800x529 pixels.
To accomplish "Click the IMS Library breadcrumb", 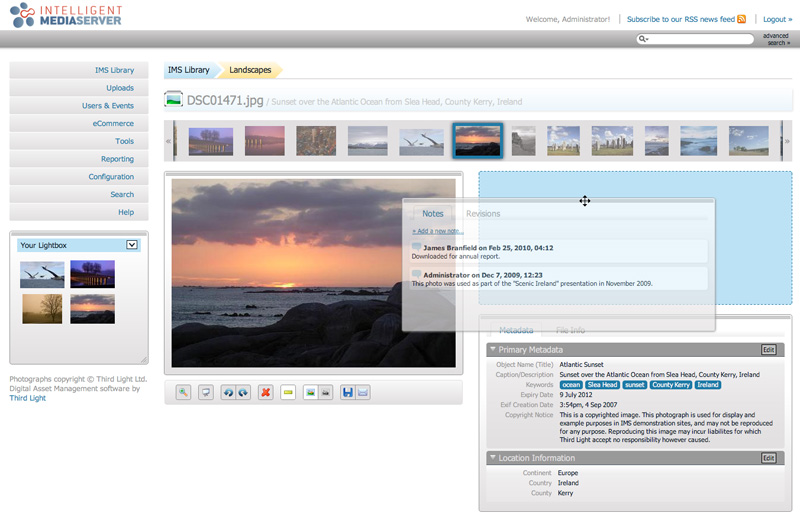I will click(x=189, y=70).
